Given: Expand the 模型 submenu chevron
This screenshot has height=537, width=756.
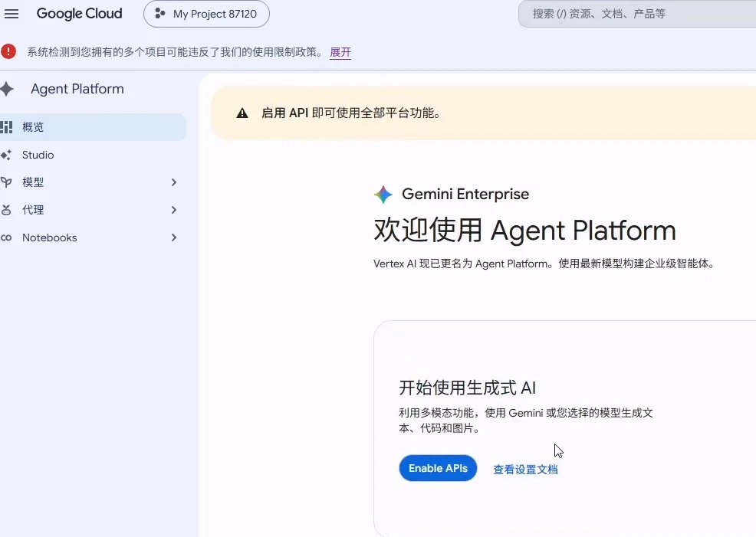Looking at the screenshot, I should coord(174,182).
